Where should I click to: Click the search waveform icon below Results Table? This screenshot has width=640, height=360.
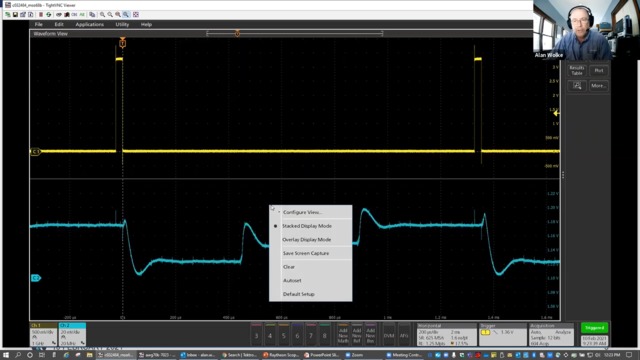point(577,86)
